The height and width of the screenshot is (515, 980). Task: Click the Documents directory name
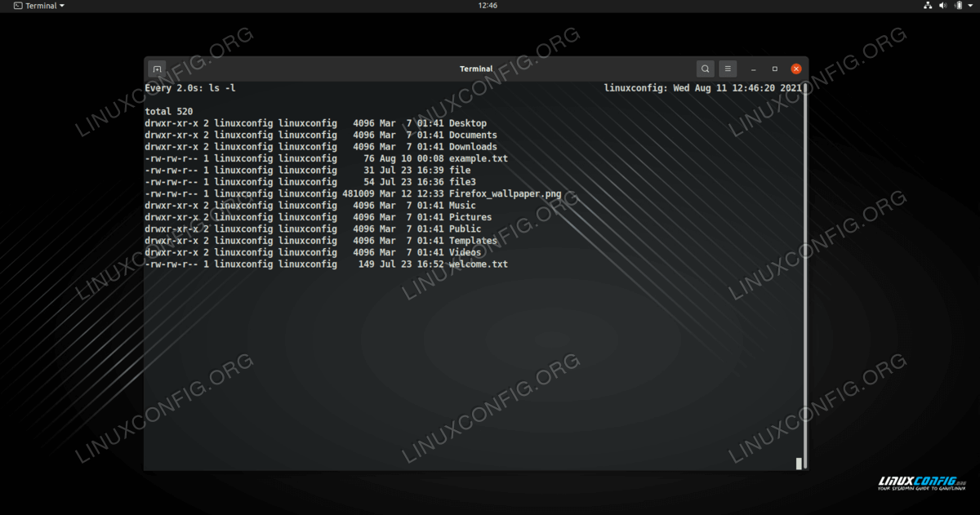coord(473,135)
